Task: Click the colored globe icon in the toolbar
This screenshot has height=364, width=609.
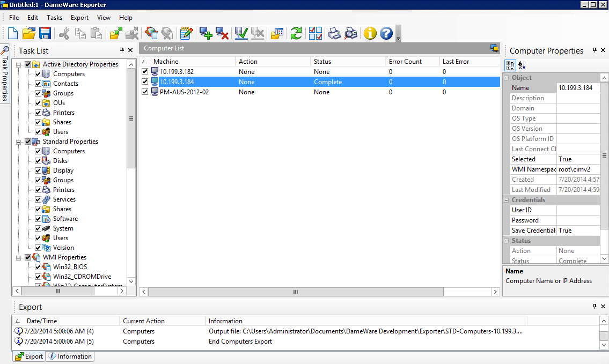Action: click(x=151, y=33)
